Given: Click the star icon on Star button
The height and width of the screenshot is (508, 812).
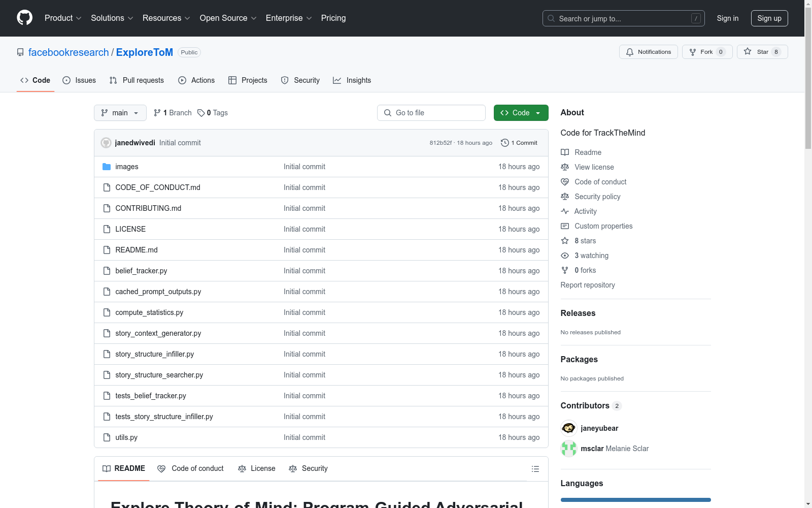Looking at the screenshot, I should [x=748, y=51].
